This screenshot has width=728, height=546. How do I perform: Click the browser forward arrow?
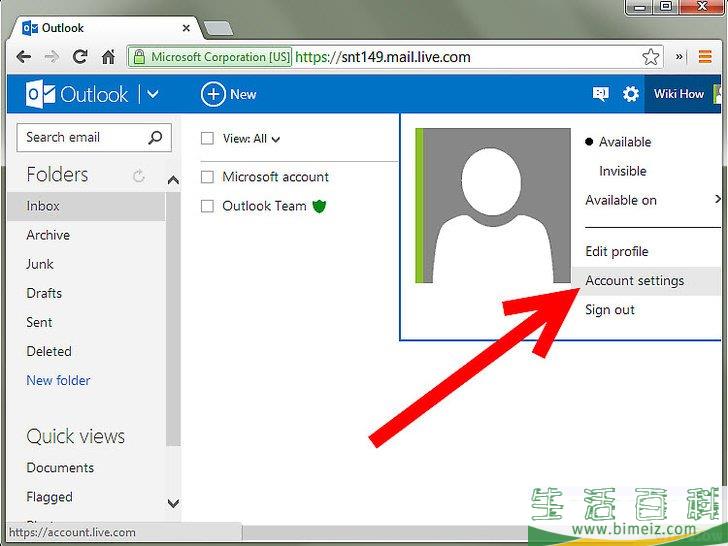click(52, 57)
